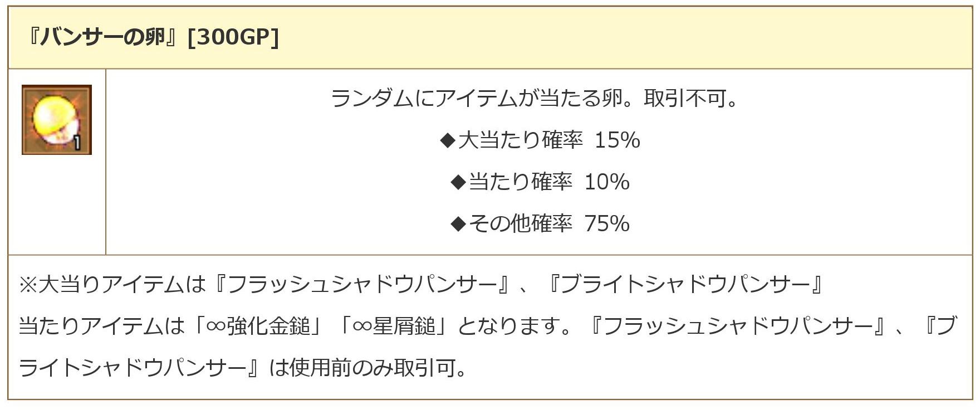Click 『フラッシュシャドウパンサー』 in the ※ line
This screenshot has height=419, width=980.
[x=361, y=285]
